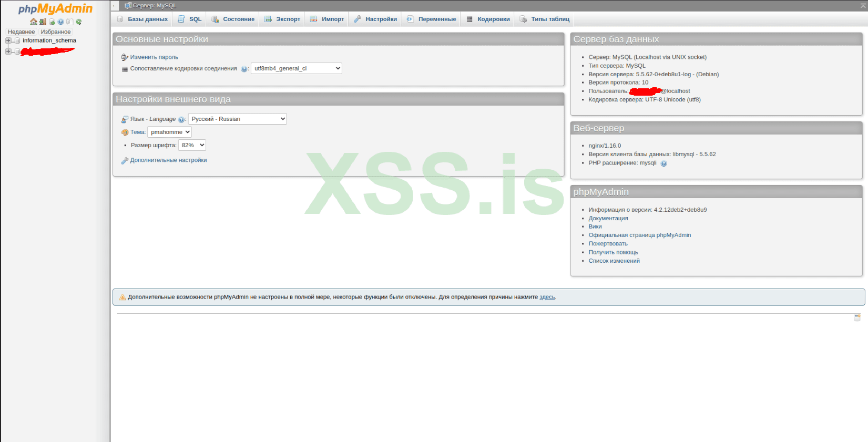Click the MySQL documentation page icon
This screenshot has width=868, height=442.
(69, 22)
